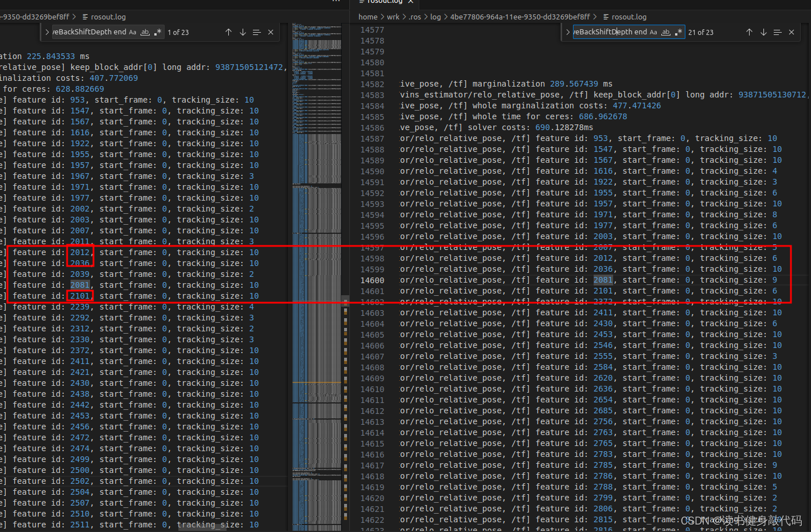Viewport: 811px width, 532px height.
Task: Open '.ros' breadcrumb in right editor
Action: click(415, 17)
